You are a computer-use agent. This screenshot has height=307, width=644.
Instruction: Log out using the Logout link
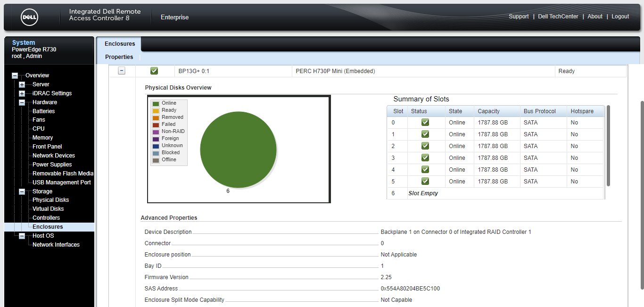click(620, 17)
